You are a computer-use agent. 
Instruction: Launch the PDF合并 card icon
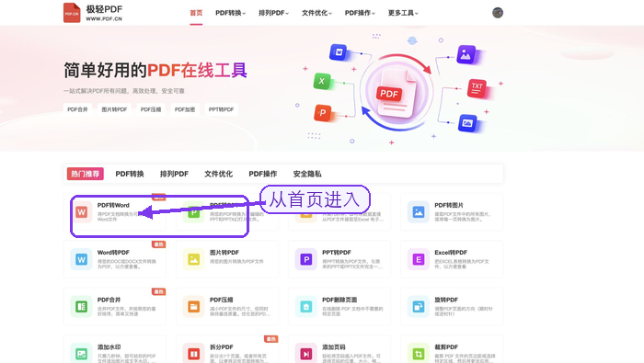click(x=81, y=306)
